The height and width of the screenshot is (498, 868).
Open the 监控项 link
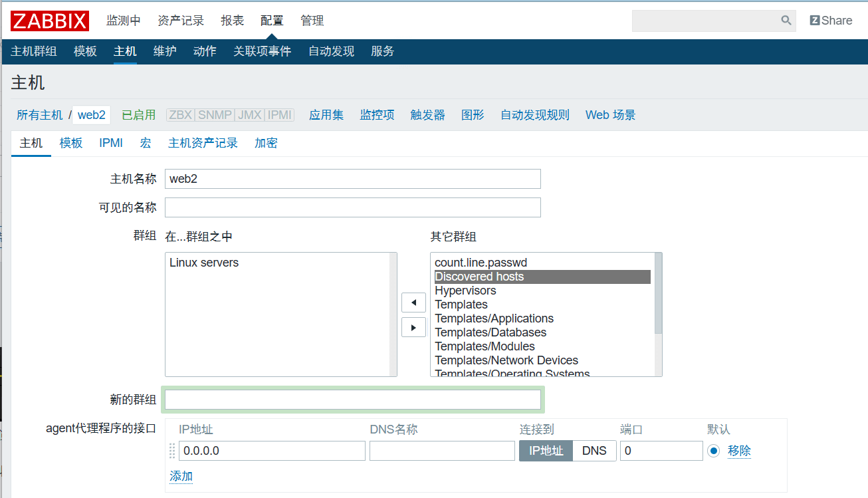point(378,115)
